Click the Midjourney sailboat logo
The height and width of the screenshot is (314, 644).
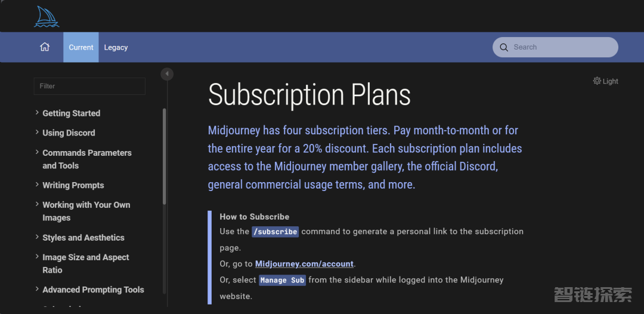(46, 17)
